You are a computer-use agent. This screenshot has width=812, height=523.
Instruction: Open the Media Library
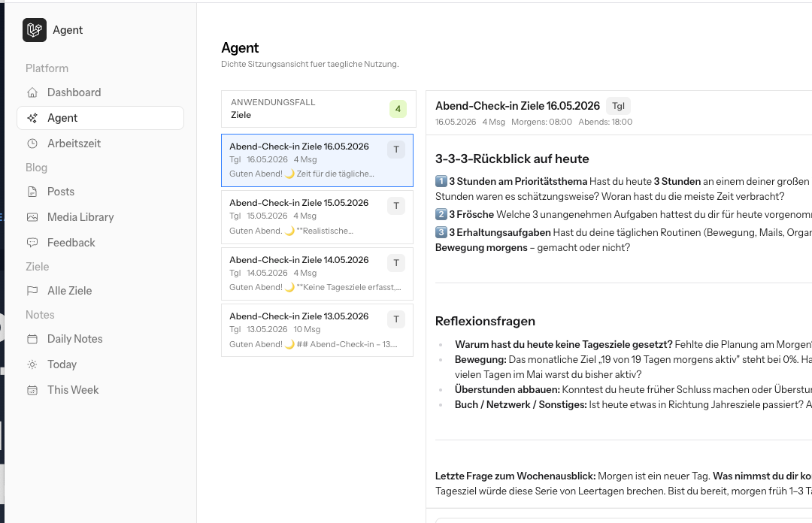pyautogui.click(x=101, y=217)
